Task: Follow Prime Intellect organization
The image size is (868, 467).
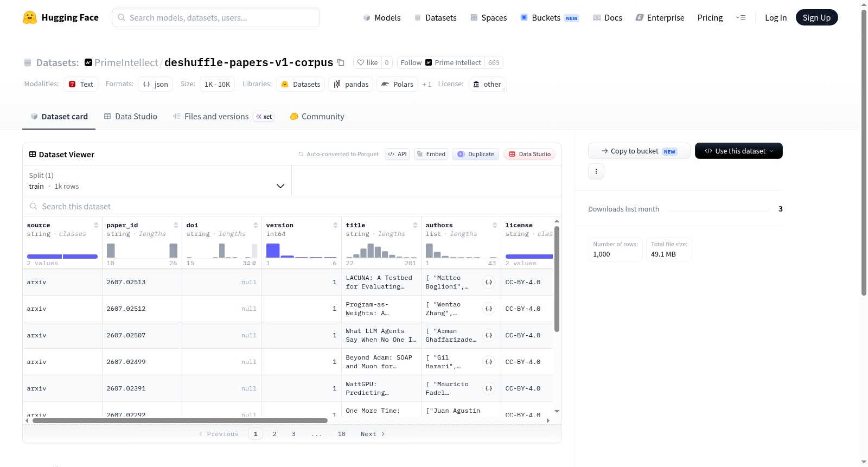Action: 441,62
